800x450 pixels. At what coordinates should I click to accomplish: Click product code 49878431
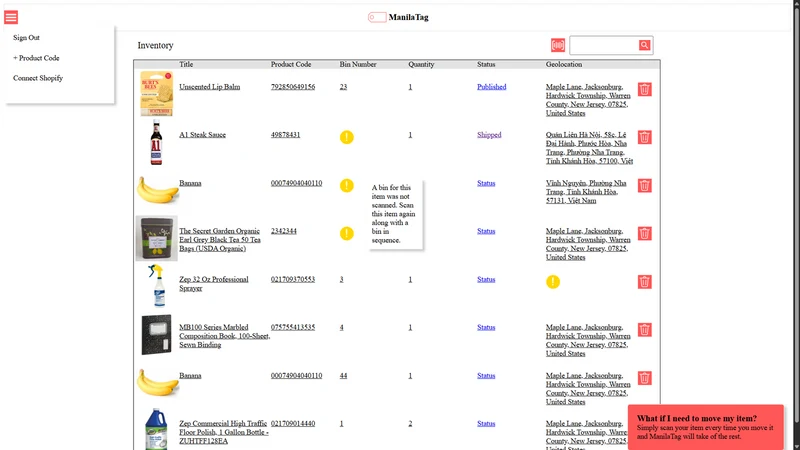(285, 135)
